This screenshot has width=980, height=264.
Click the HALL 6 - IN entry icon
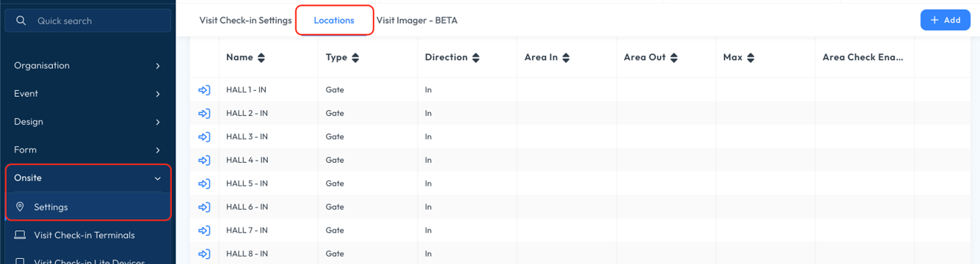click(204, 208)
